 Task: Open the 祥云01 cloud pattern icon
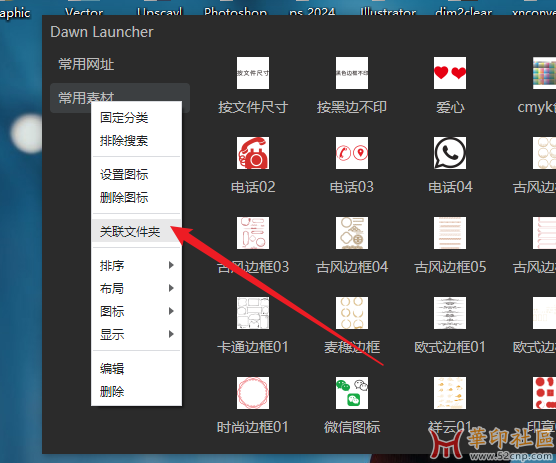pos(450,393)
